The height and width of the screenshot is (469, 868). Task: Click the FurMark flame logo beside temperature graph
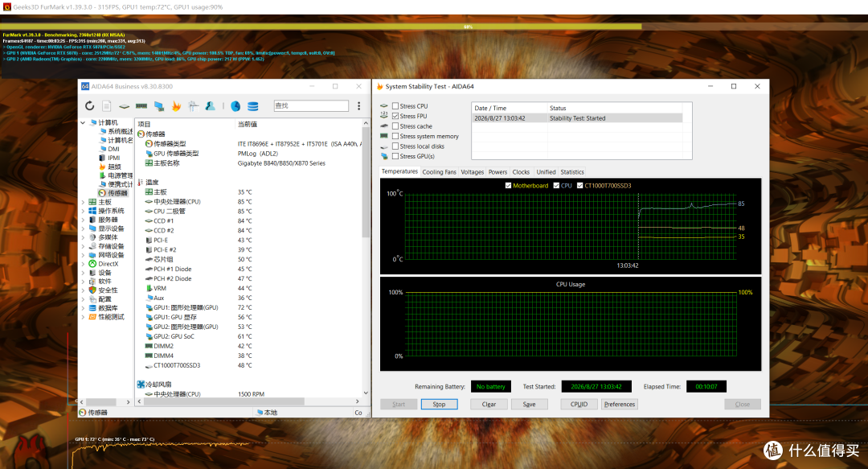(x=31, y=452)
